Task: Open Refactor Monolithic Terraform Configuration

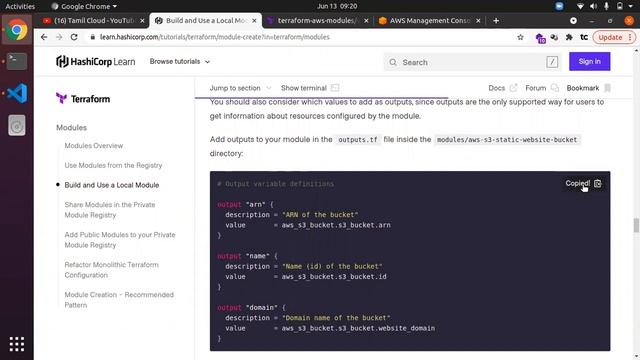Action: point(111,270)
